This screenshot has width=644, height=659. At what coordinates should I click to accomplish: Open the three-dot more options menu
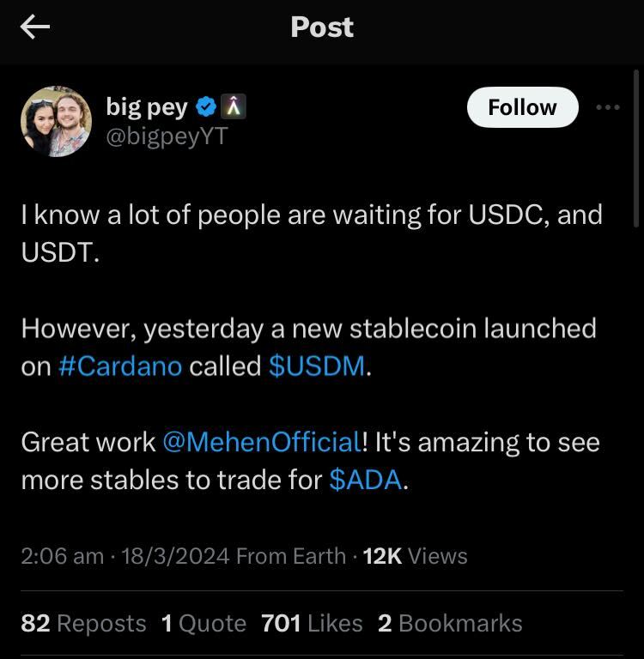click(x=607, y=107)
